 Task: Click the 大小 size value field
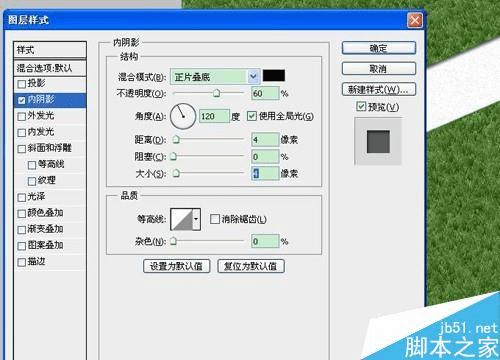[x=265, y=173]
